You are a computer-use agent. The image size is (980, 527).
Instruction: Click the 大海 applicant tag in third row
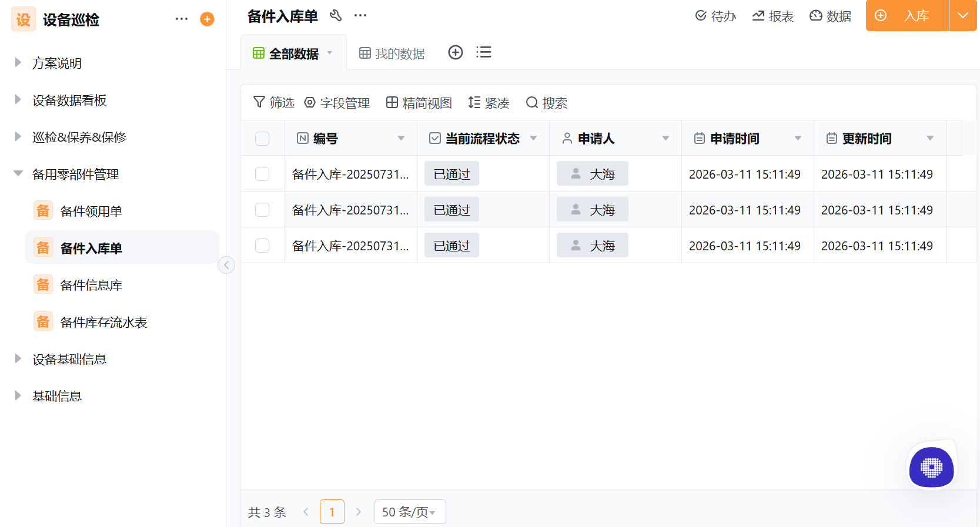point(593,246)
